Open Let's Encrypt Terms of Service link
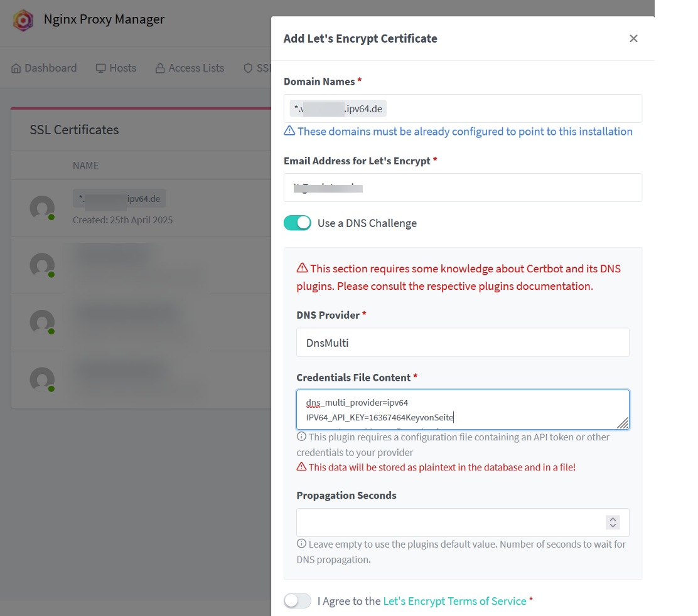 (454, 601)
